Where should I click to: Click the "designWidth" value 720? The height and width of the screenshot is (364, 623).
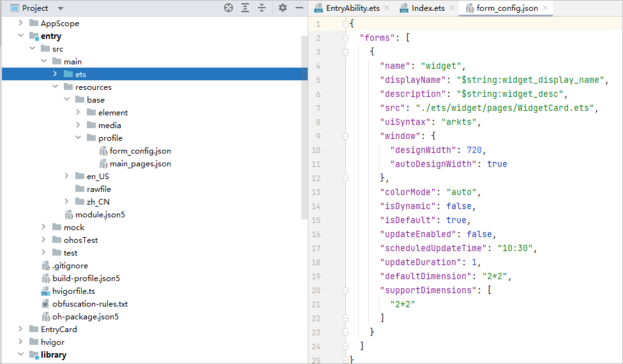coord(474,150)
